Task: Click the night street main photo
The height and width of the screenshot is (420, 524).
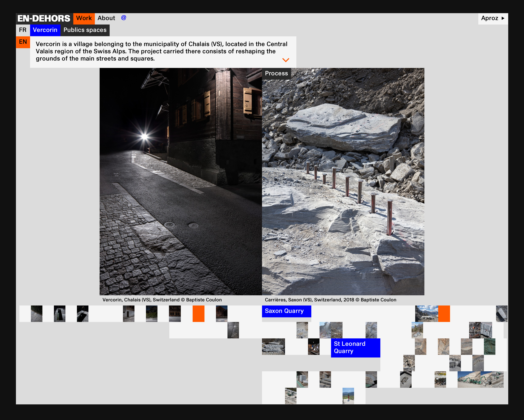Action: click(x=181, y=181)
